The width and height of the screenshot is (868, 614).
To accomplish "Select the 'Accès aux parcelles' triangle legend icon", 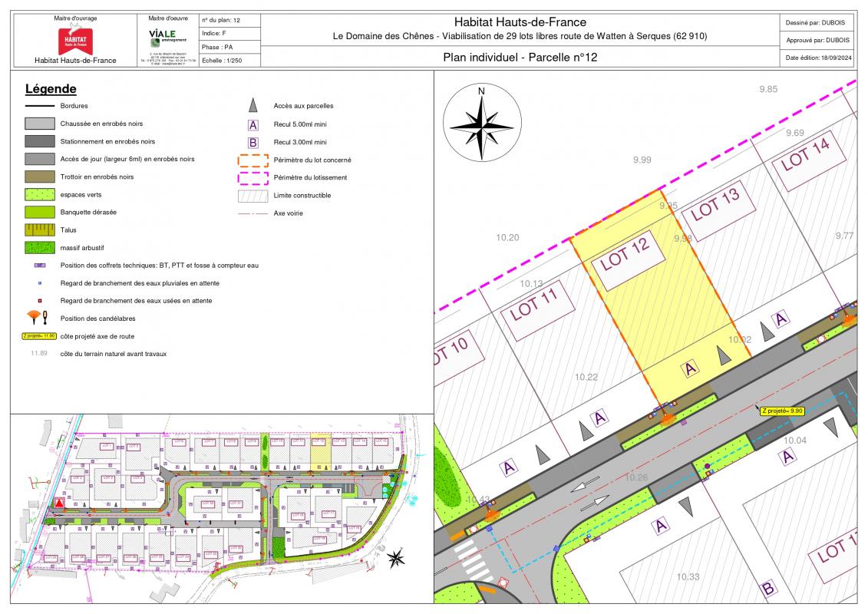I will (x=253, y=107).
